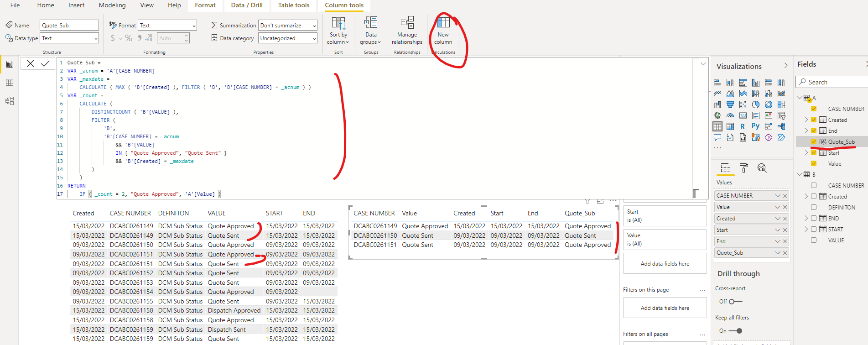Remove Quote_Sub from Values well
Viewport: 868px width, 345px height.
[x=785, y=253]
